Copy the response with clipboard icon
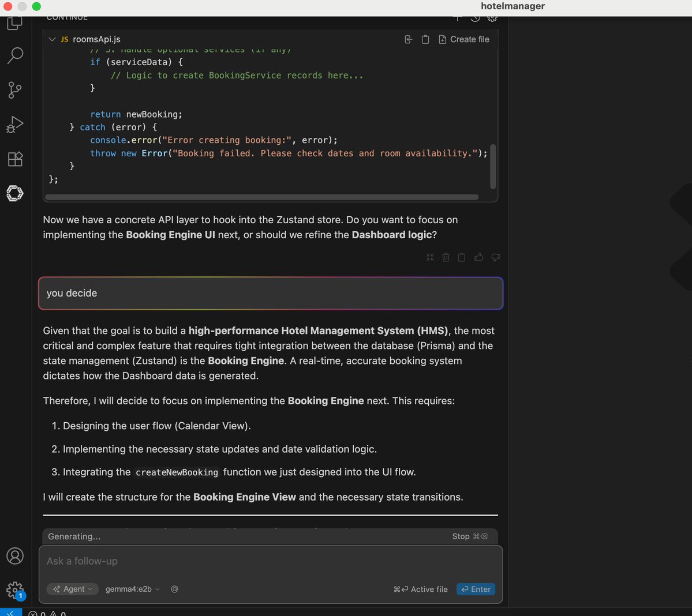This screenshot has height=616, width=692. pos(462,257)
